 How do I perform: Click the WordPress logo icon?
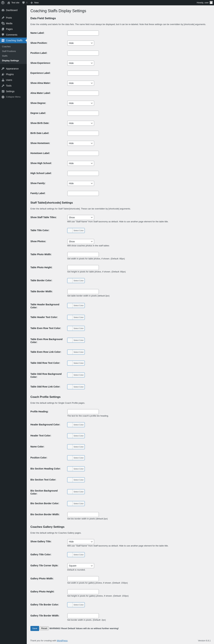3,3
